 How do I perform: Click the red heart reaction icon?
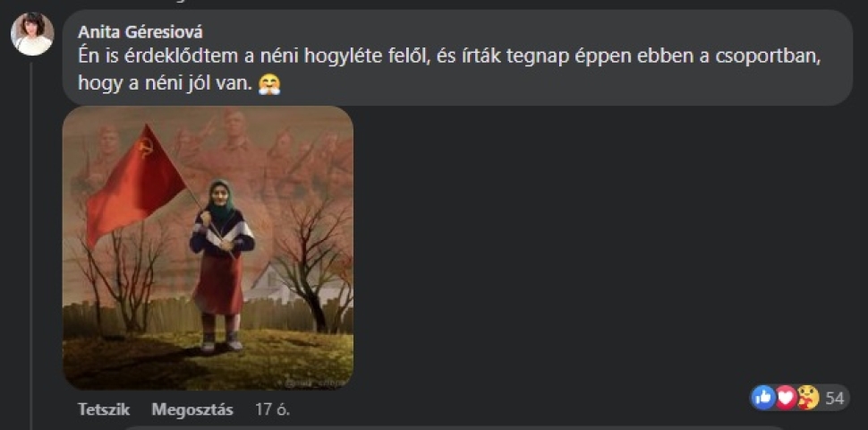tap(786, 398)
